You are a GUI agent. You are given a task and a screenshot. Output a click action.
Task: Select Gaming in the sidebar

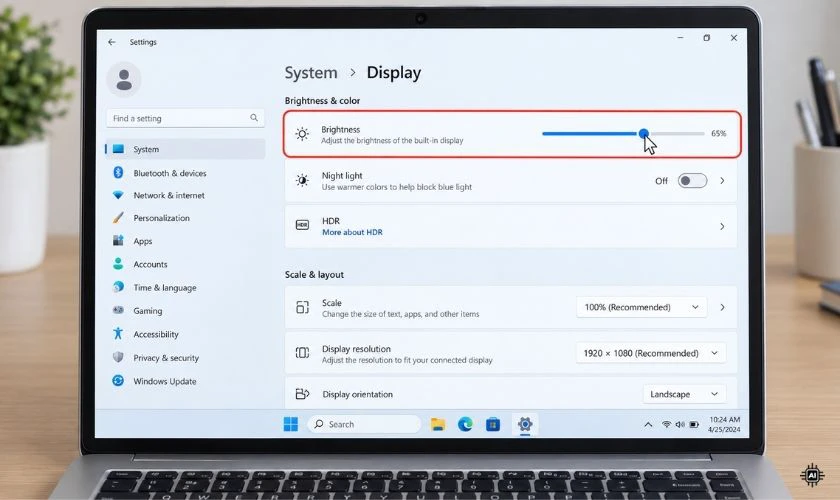(x=147, y=311)
